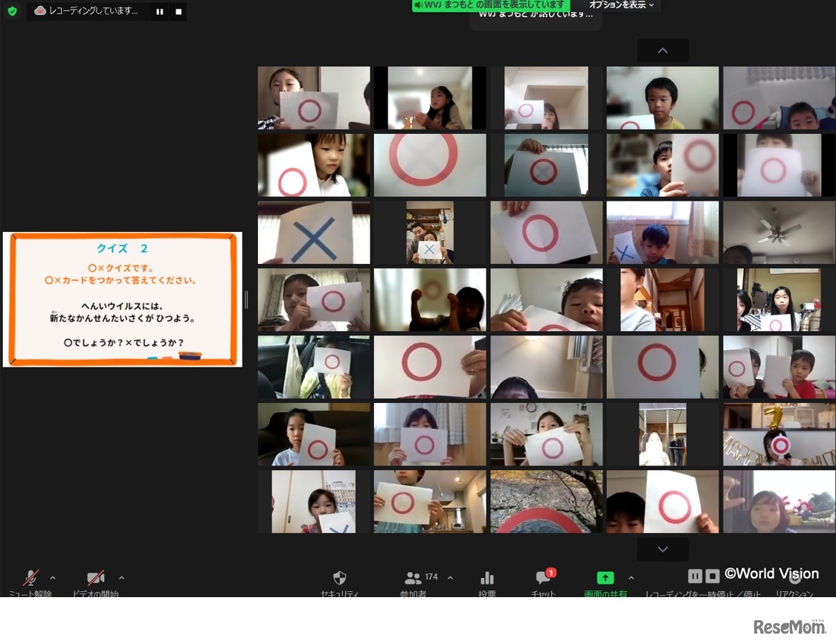
Task: Click the shared quiz slide クイズ 2
Action: [123, 300]
